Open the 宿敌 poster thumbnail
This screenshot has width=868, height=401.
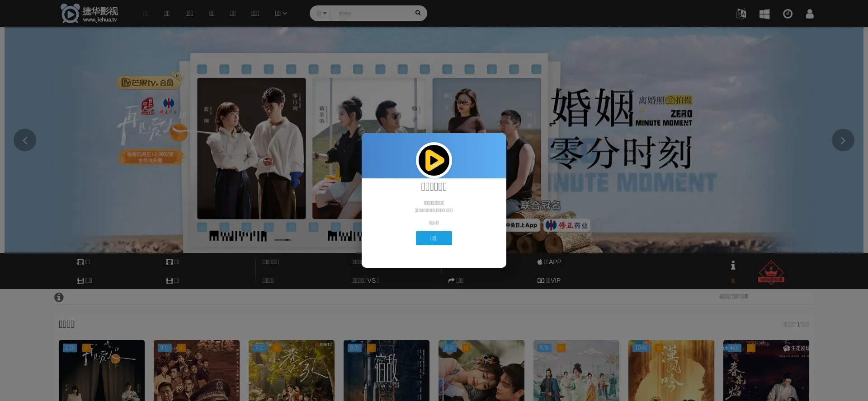point(387,370)
